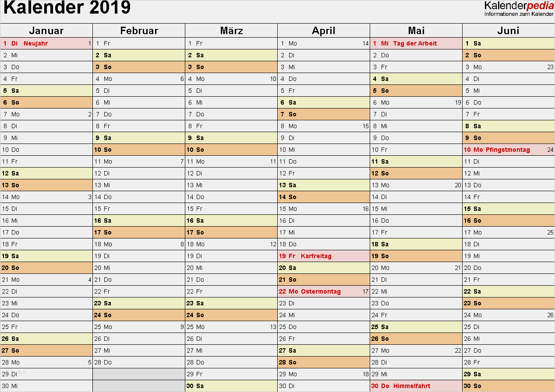Click the Kalender 2019 title
This screenshot has height=392, width=555.
click(x=67, y=8)
